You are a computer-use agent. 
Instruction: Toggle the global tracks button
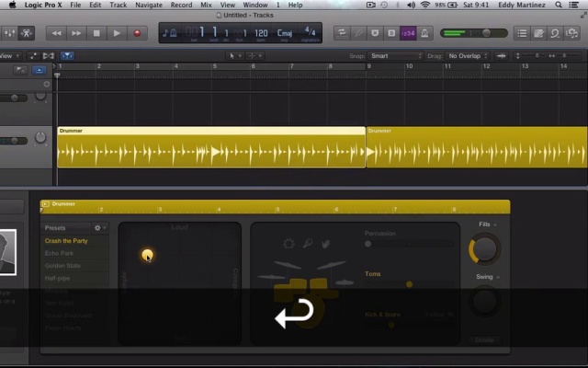tap(20, 70)
